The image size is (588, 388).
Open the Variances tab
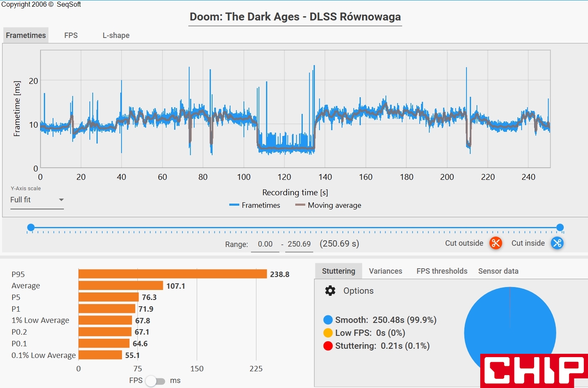(385, 271)
